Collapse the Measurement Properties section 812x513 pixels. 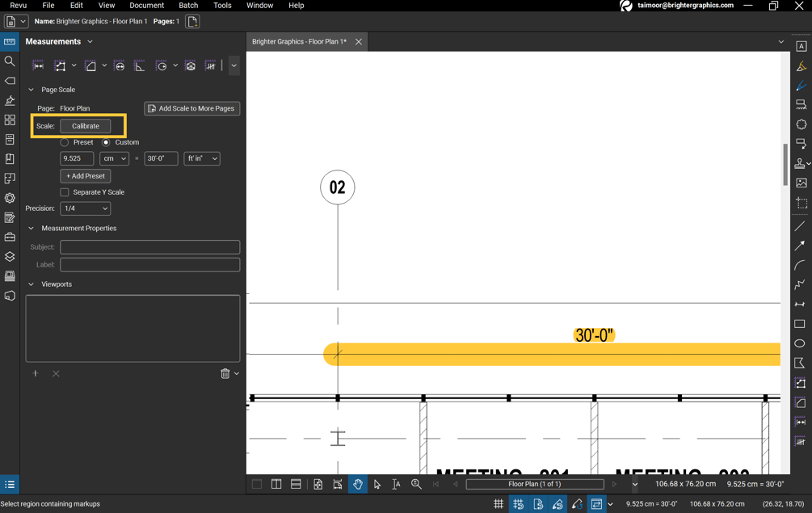(x=31, y=228)
